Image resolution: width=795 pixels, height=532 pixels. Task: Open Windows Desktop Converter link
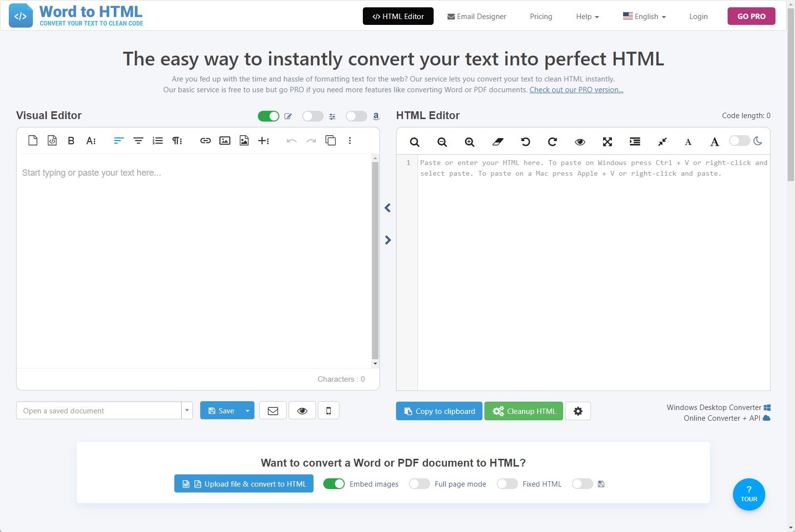coord(718,408)
